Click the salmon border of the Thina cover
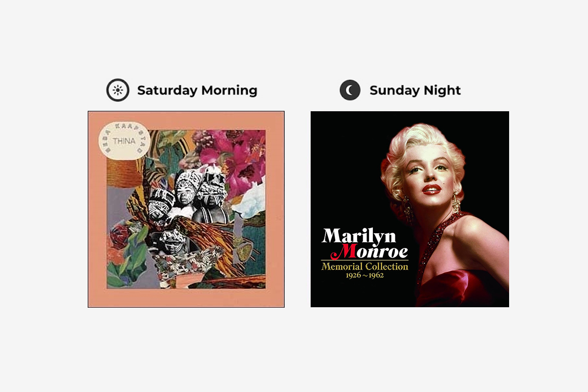This screenshot has width=588, height=392. tap(186, 298)
